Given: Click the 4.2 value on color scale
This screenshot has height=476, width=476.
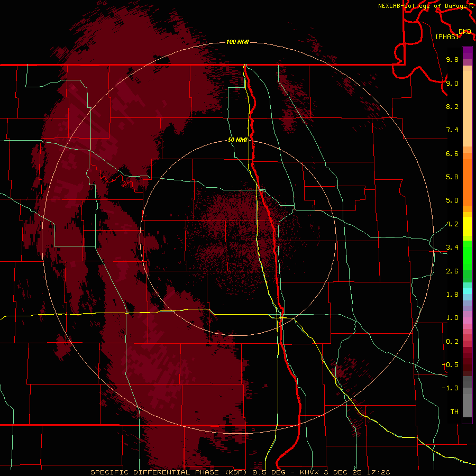Looking at the screenshot, I should 452,224.
